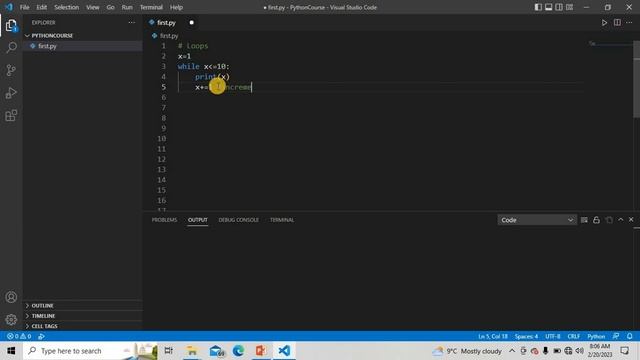Open the Explorer view in activity bar
Screen dimensions: 640x360
click(11, 26)
